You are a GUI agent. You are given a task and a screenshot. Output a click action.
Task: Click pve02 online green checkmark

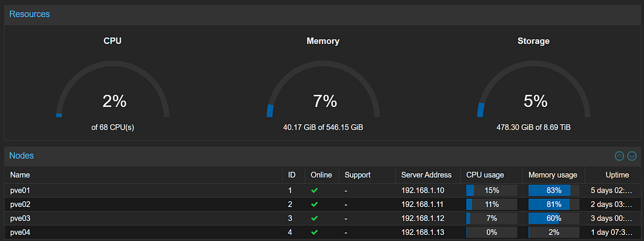(314, 205)
